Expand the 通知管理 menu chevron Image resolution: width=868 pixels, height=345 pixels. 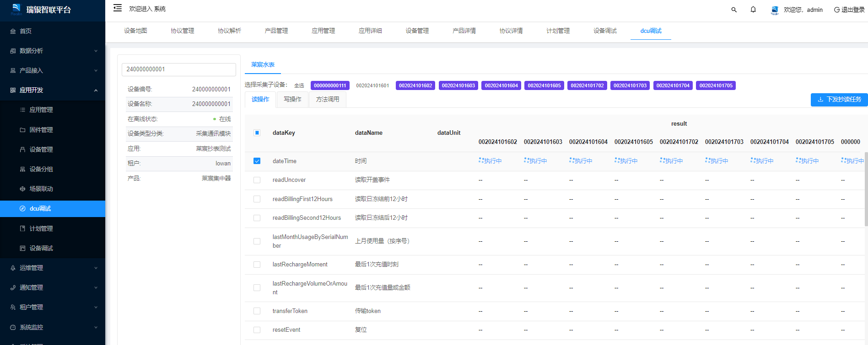coord(96,287)
